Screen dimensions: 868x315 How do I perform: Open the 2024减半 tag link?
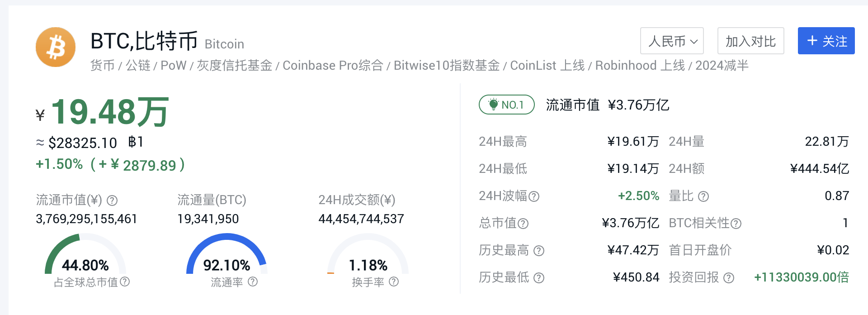[x=722, y=66]
